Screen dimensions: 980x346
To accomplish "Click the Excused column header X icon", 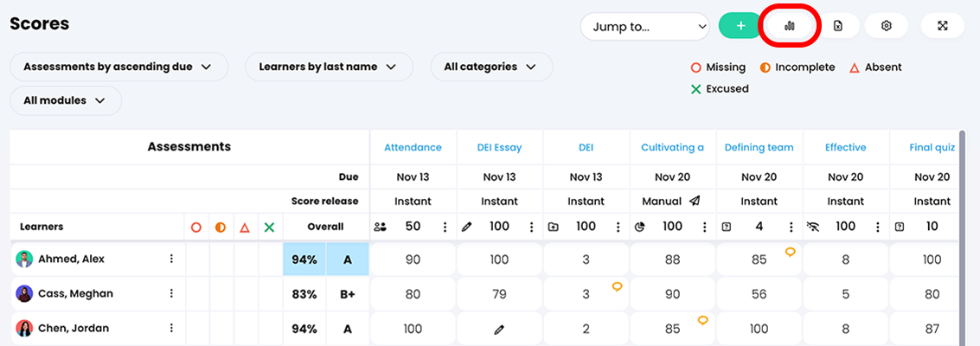I will tap(269, 227).
